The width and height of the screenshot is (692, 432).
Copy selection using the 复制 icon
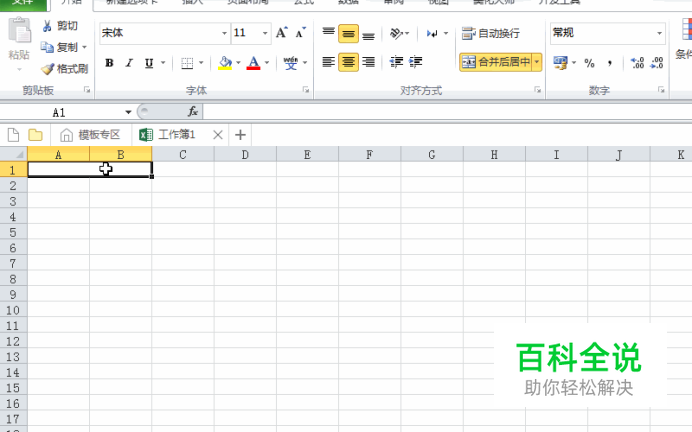click(x=47, y=47)
